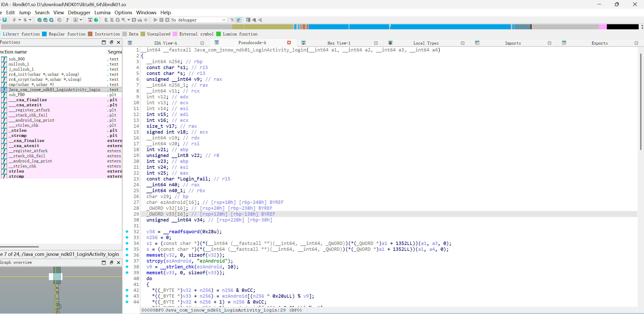The width and height of the screenshot is (644, 314).
Task: Switch to the Local Types tab
Action: click(x=426, y=43)
